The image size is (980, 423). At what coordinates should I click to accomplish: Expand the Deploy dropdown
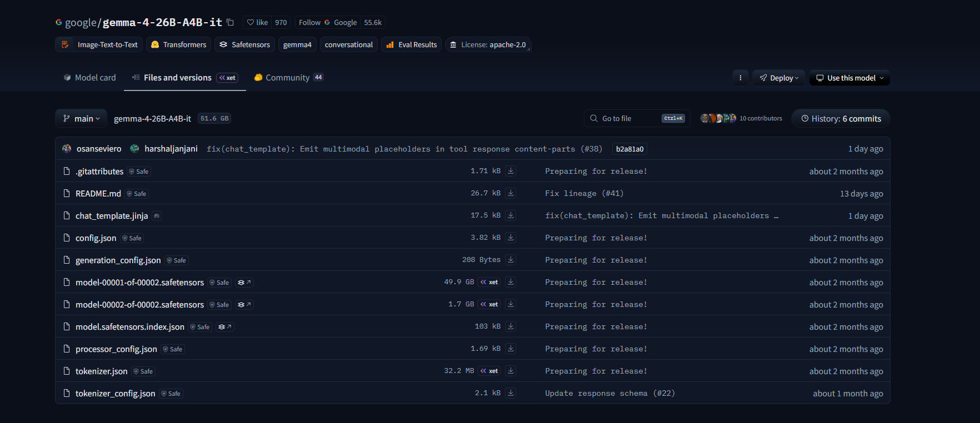[x=779, y=78]
